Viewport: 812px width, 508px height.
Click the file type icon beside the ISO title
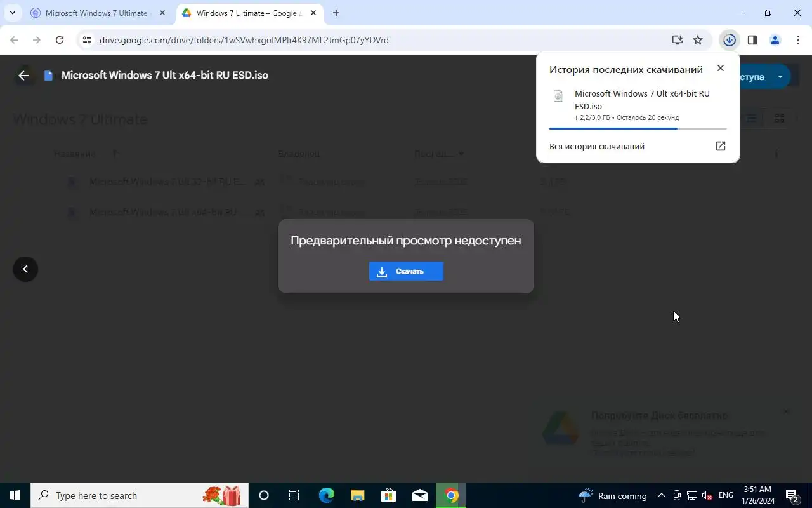(x=48, y=76)
